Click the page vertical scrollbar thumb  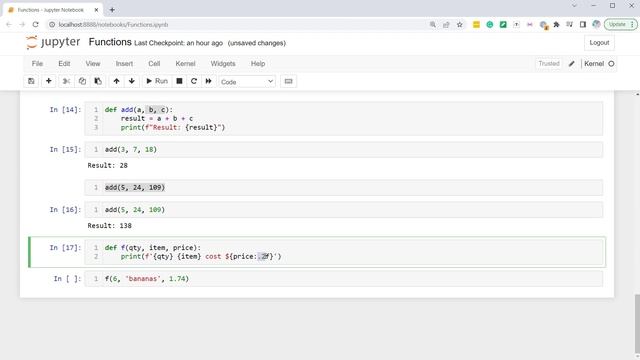(637, 324)
